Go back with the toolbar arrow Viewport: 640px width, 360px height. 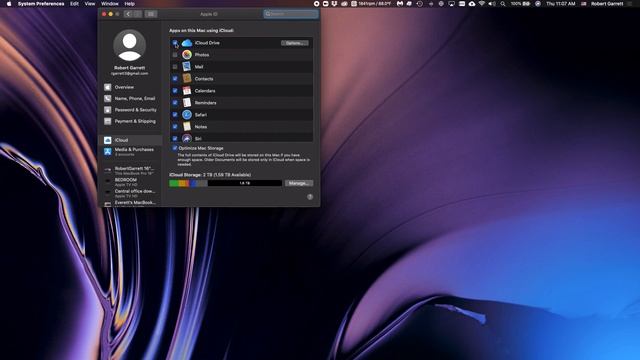coord(128,14)
